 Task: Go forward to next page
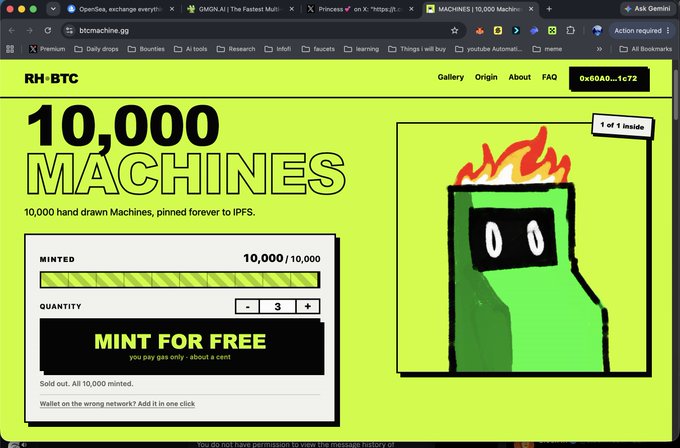[29, 30]
